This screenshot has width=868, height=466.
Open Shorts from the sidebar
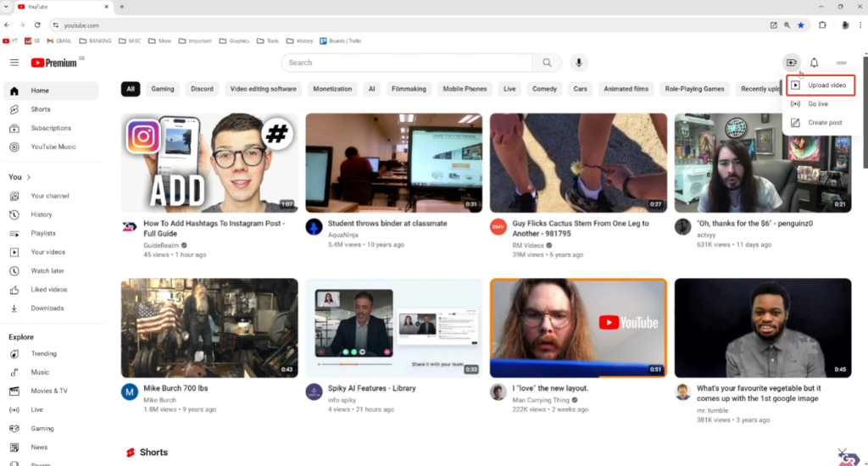(x=51, y=109)
